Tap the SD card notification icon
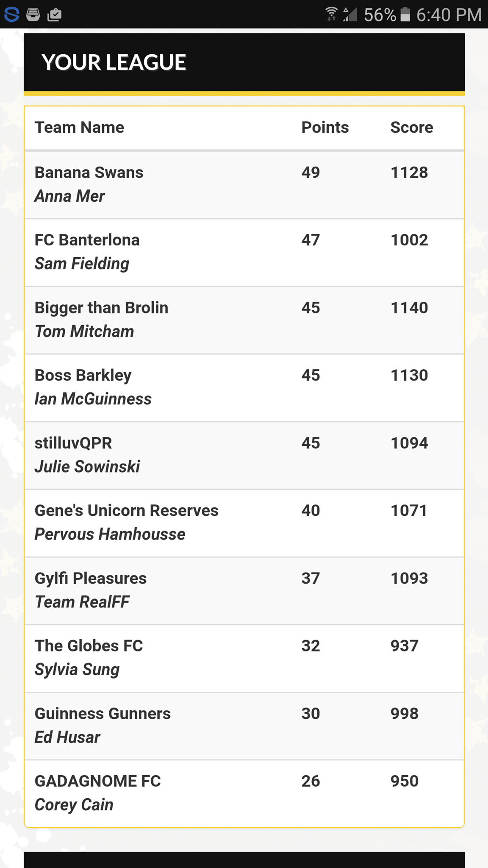Viewport: 488px width, 868px height. click(33, 14)
